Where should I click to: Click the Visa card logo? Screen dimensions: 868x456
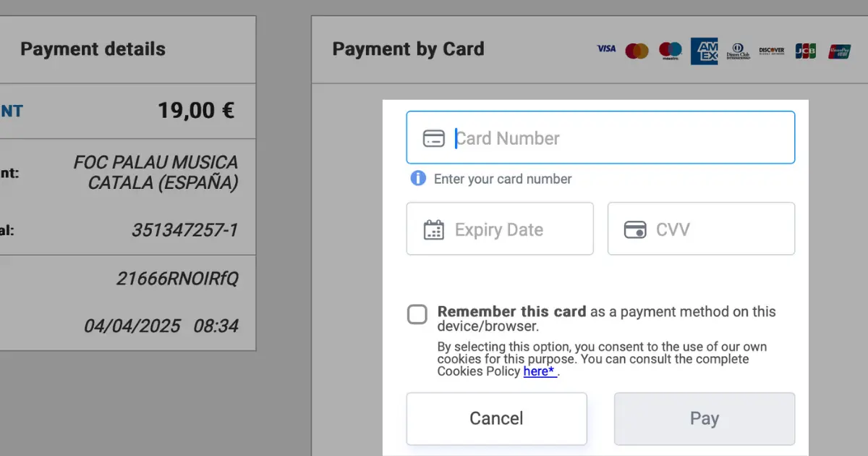606,49
